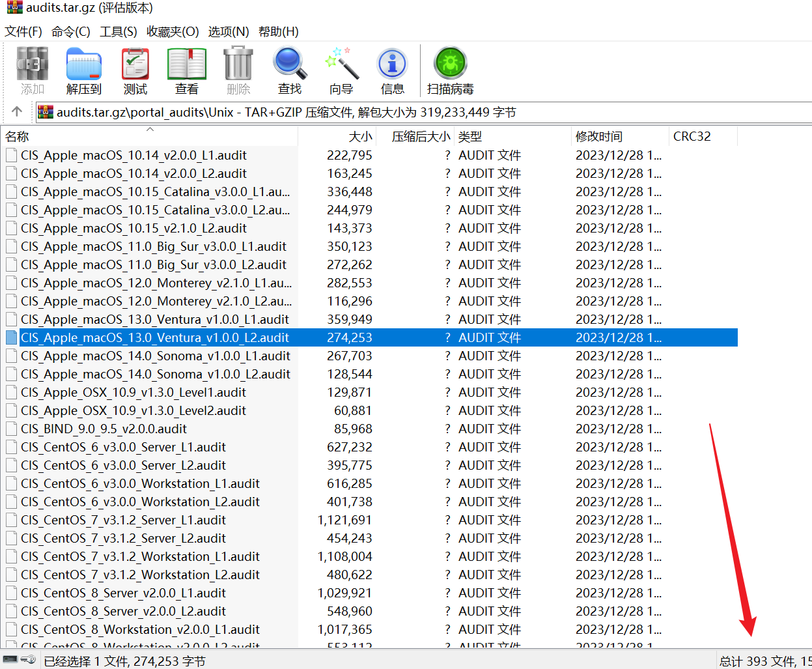Select CIS_CentOS_8_Workstation_v2.0.0_L1.audit
The image size is (812, 669).
click(x=140, y=629)
